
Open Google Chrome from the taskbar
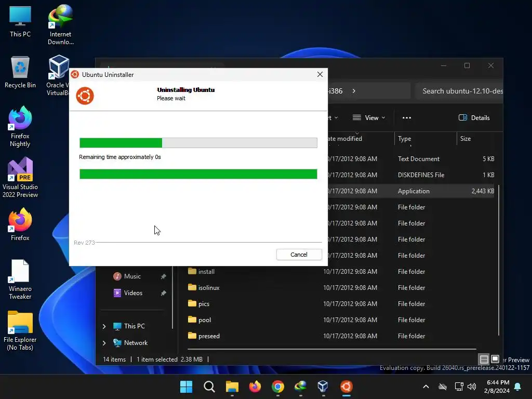pos(277,387)
